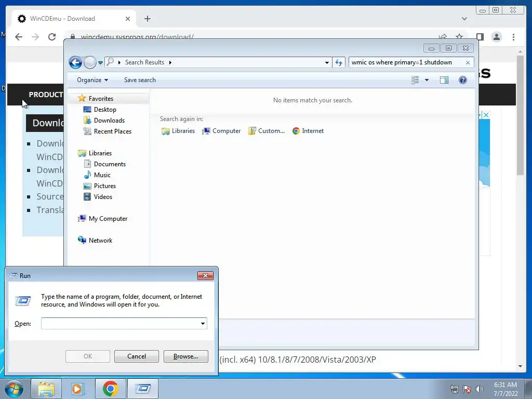Go back with Explorer's blue Back arrow

75,62
